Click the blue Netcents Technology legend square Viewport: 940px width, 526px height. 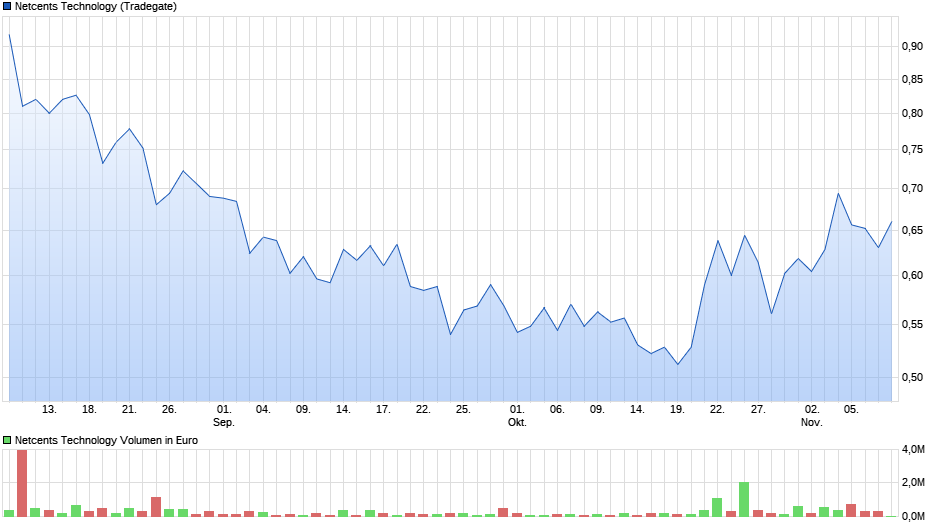point(7,7)
